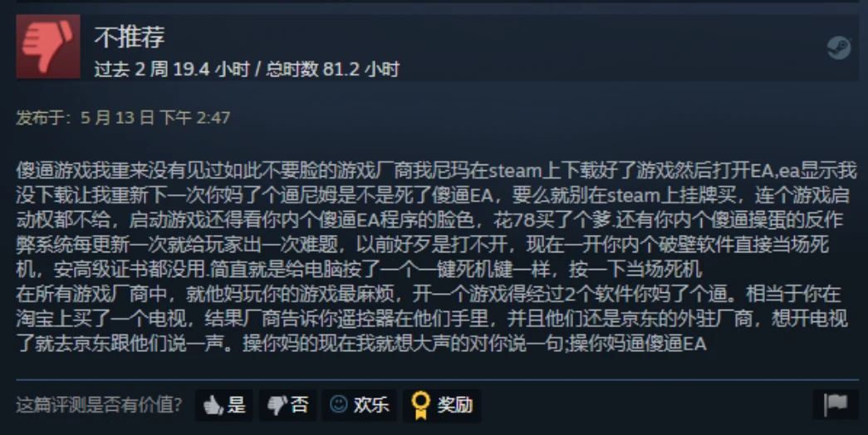The image size is (868, 435).
Task: Click the 发布于 5 月 13 日 post date
Action: [x=123, y=117]
